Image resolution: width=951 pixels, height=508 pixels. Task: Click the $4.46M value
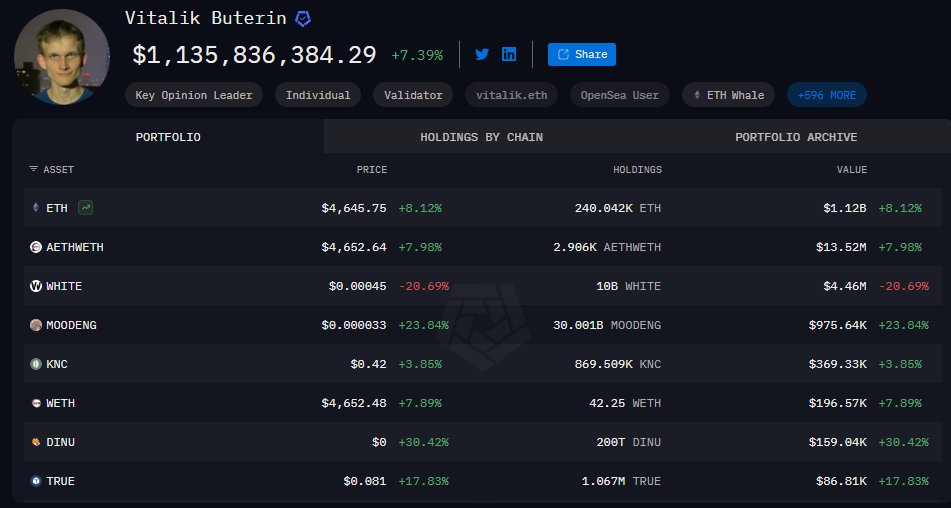point(845,286)
